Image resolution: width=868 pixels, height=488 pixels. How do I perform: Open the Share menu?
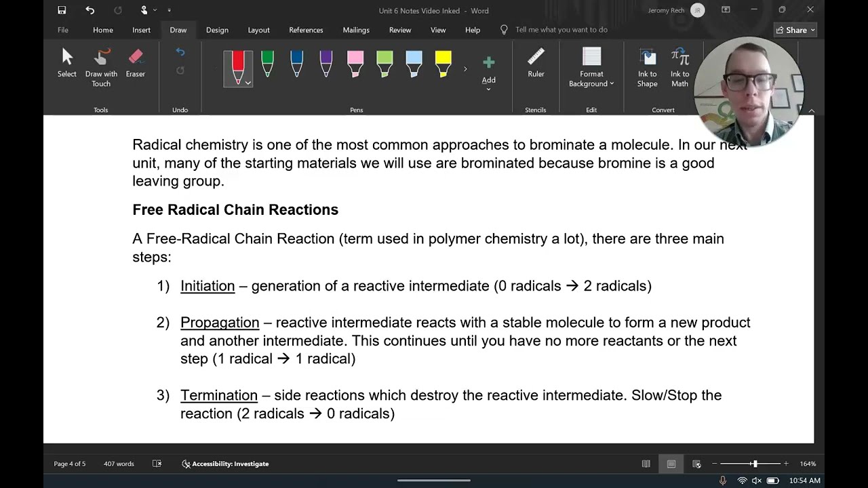click(x=795, y=30)
